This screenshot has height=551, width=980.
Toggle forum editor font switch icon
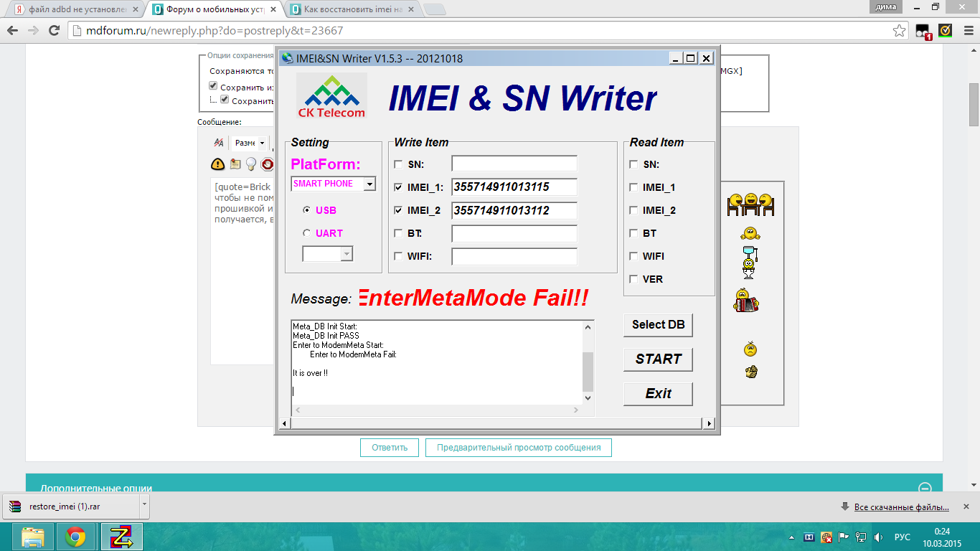pyautogui.click(x=219, y=143)
